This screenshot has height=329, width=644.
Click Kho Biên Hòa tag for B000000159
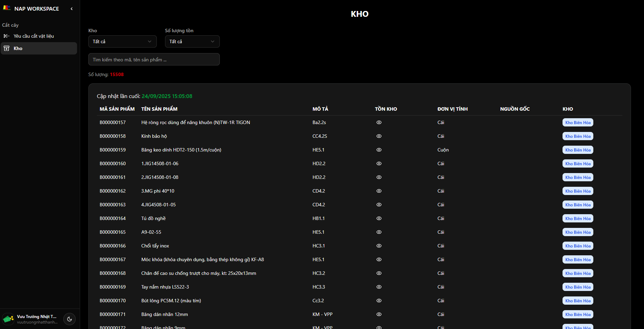coord(578,150)
